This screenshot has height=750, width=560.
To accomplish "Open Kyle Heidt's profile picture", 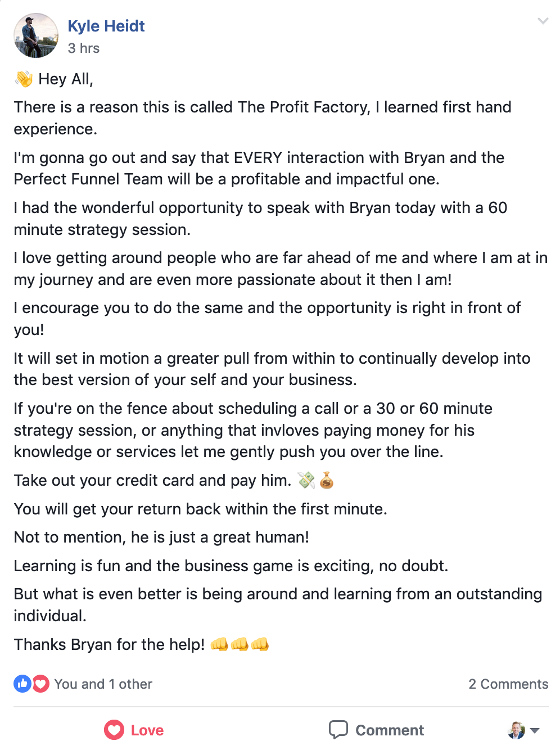I will click(36, 35).
